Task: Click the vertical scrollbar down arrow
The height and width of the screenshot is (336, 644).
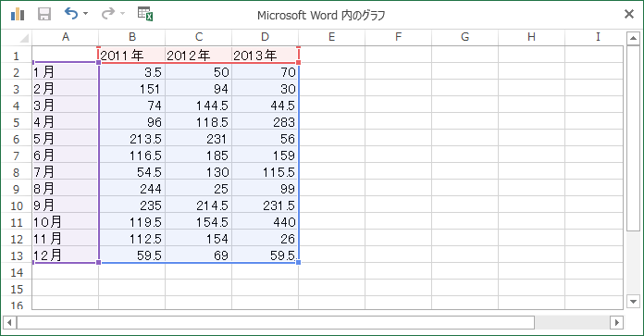Action: (633, 302)
